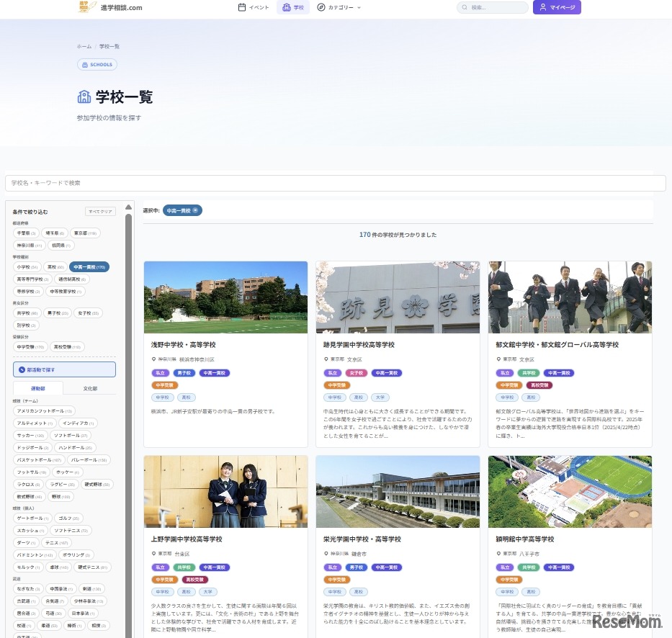Select the サッカー club chip

point(30,436)
